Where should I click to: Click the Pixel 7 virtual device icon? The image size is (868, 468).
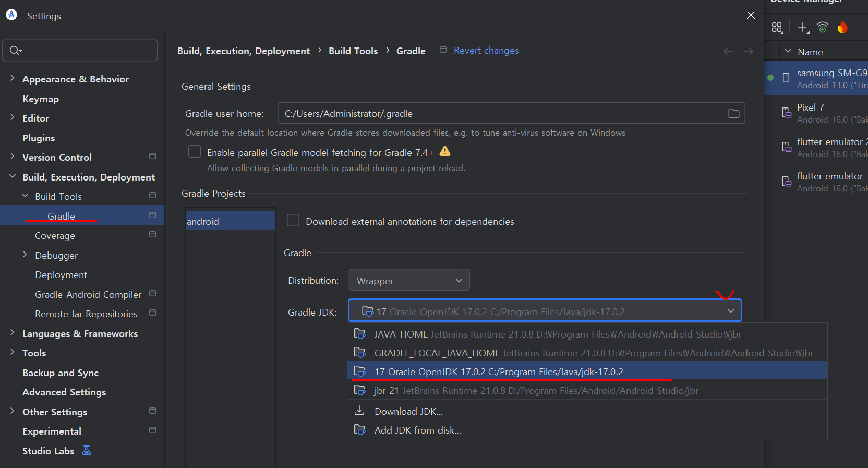tap(786, 112)
